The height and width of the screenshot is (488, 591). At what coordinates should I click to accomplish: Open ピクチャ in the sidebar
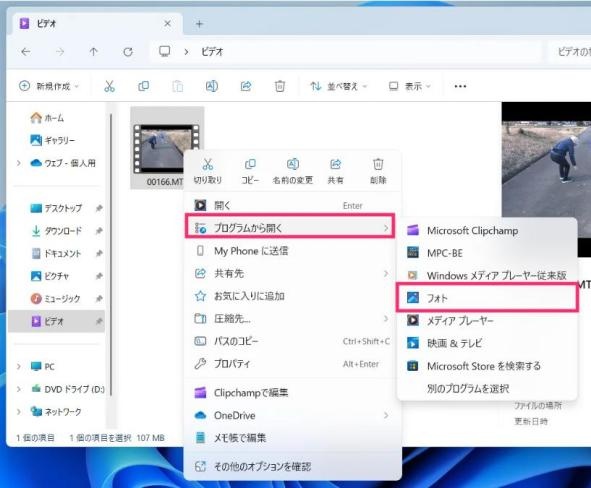pos(57,276)
